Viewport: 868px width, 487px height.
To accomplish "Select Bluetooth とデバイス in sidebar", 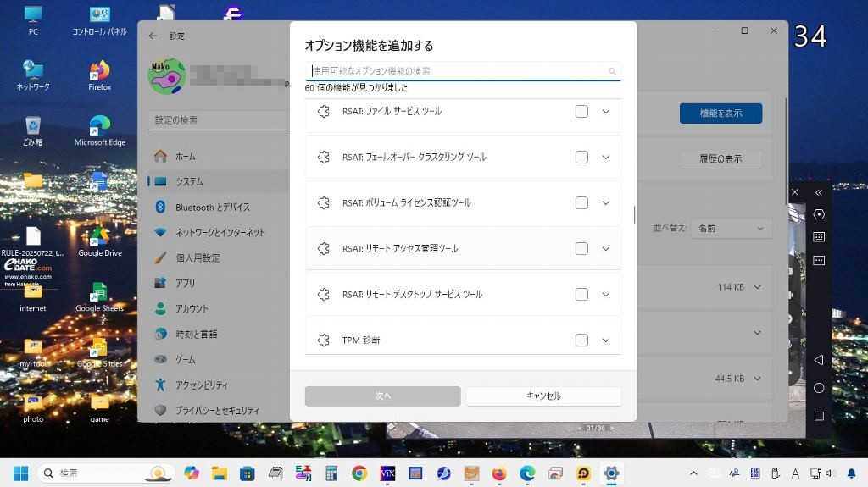I will [212, 207].
